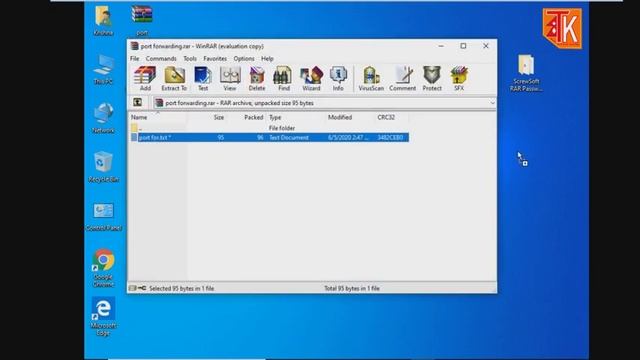Screen dimensions: 640x360
Task: Click the Protect archive icon
Action: [x=432, y=78]
